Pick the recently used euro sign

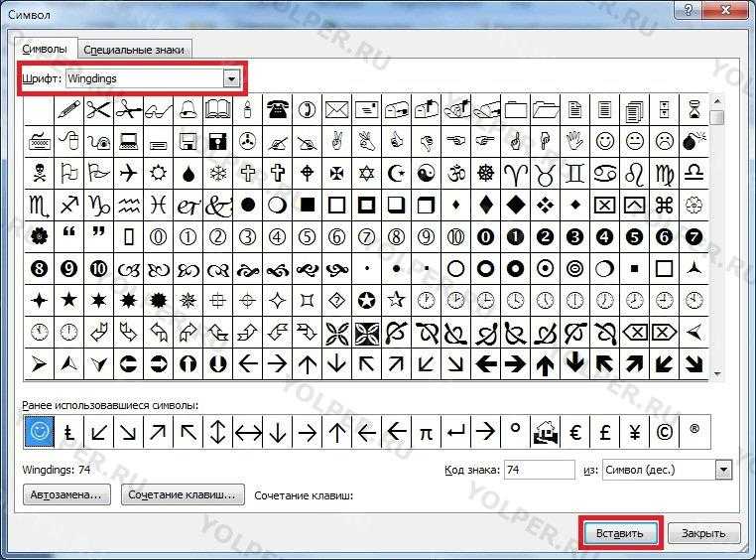click(575, 432)
